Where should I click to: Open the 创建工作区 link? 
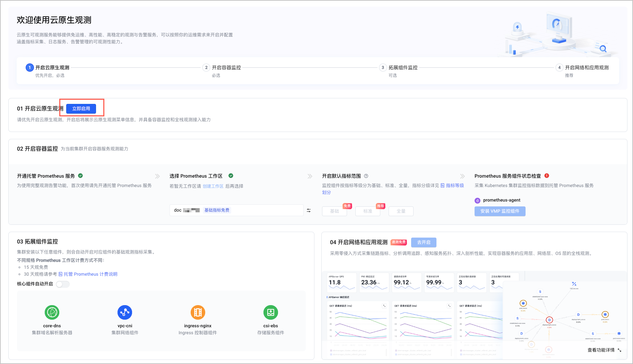pyautogui.click(x=213, y=186)
